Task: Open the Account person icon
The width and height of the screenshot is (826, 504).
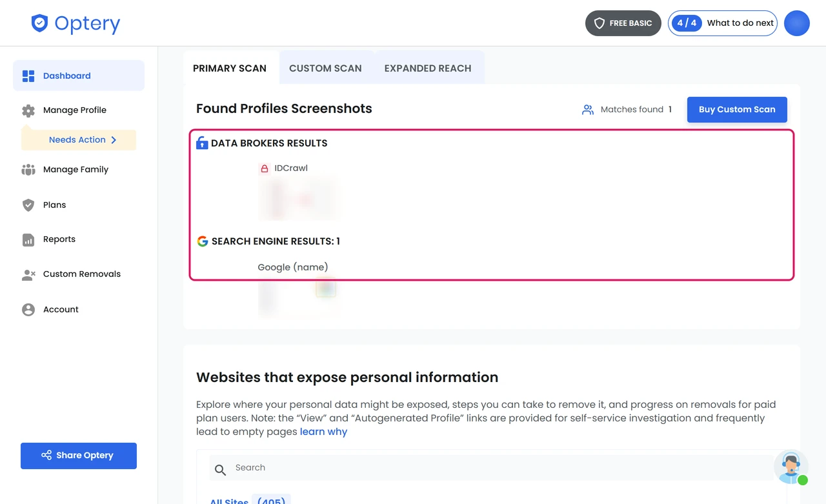Action: click(28, 310)
